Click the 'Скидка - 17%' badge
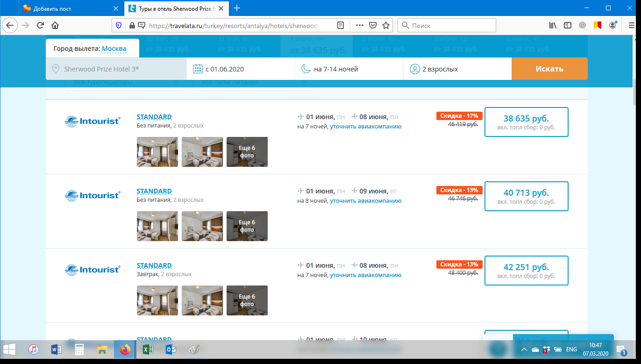 pyautogui.click(x=459, y=115)
